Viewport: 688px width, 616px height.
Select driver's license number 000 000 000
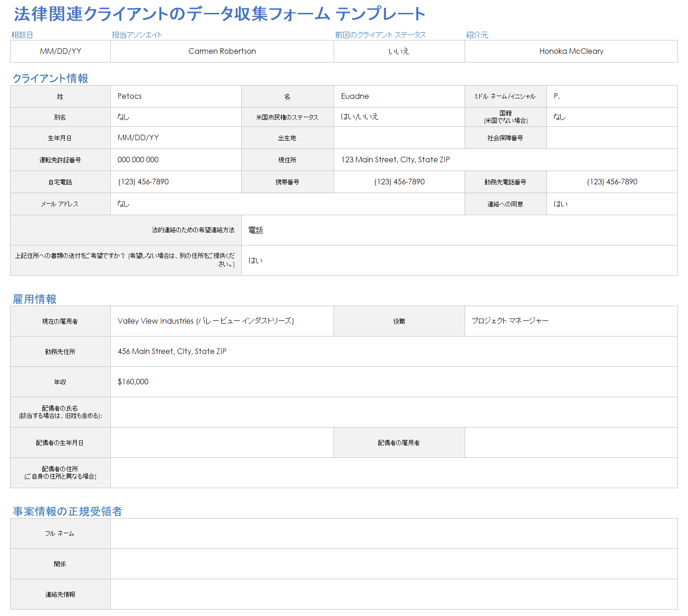click(x=176, y=160)
